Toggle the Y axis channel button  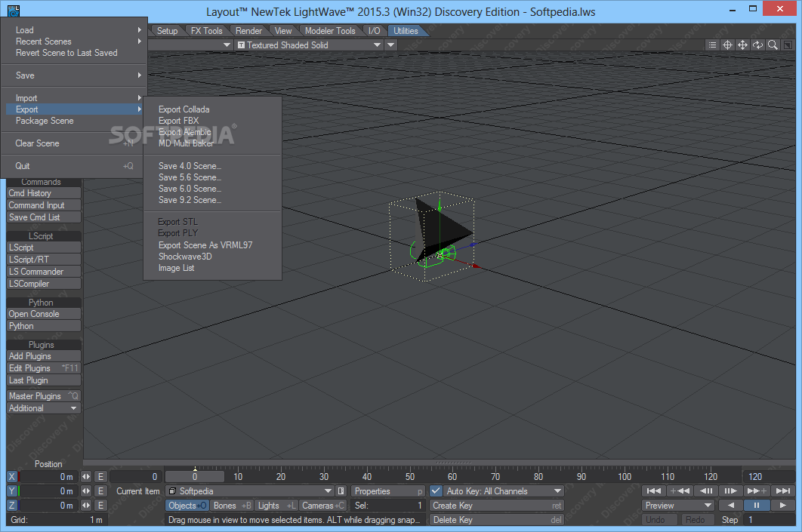point(12,490)
